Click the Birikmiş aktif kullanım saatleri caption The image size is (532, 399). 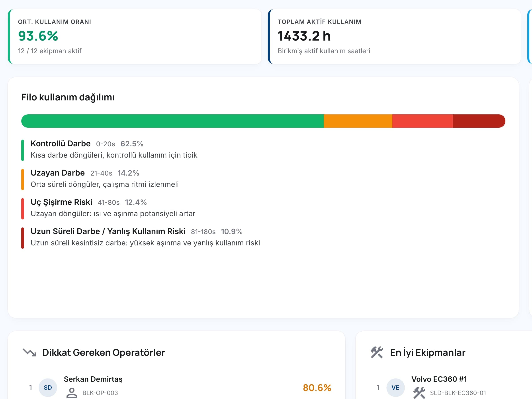(324, 51)
